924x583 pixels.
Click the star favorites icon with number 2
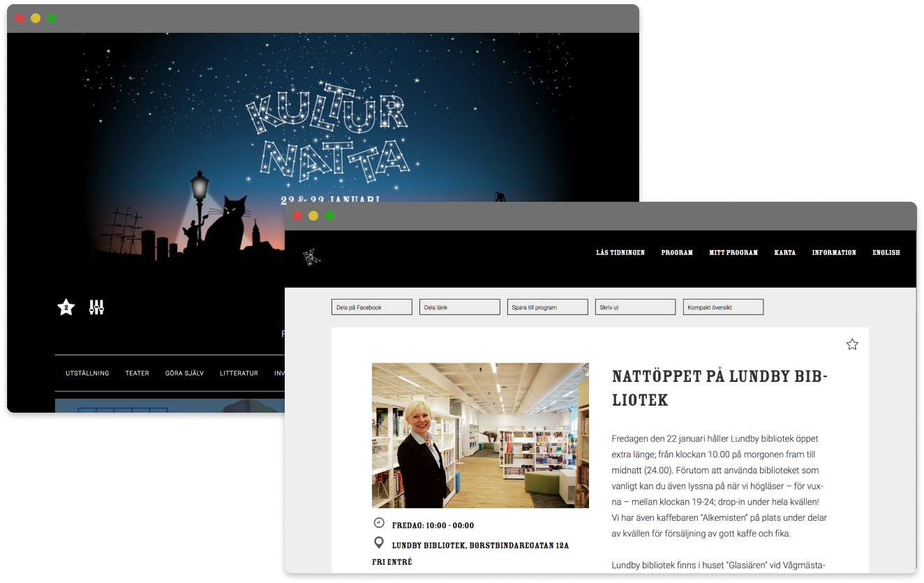(66, 307)
